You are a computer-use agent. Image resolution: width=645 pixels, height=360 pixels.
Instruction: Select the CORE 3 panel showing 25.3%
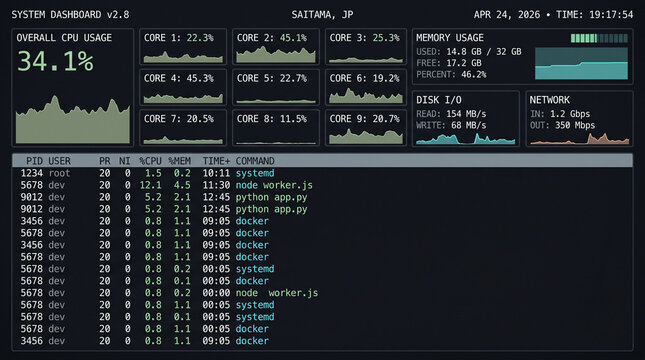(366, 47)
